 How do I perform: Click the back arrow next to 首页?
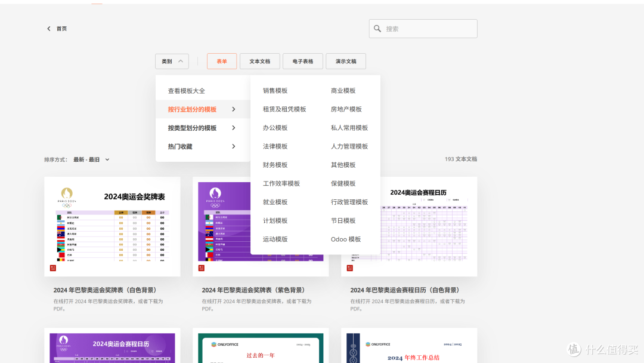49,29
